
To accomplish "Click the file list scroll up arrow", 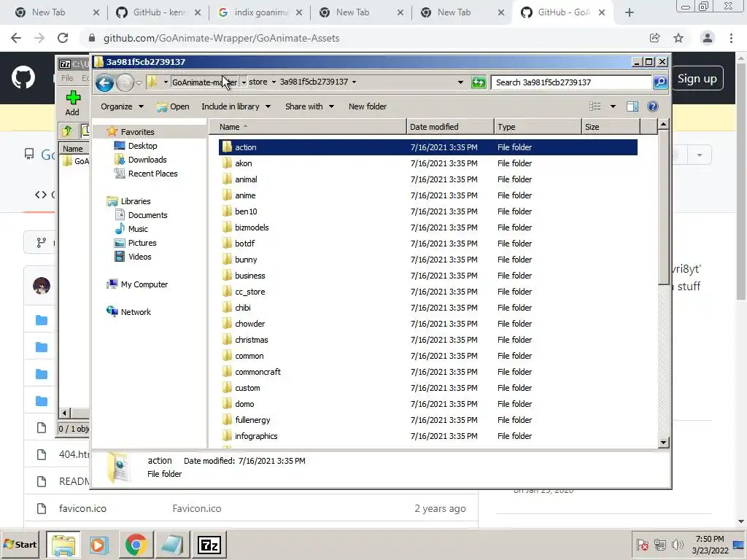I will [663, 125].
